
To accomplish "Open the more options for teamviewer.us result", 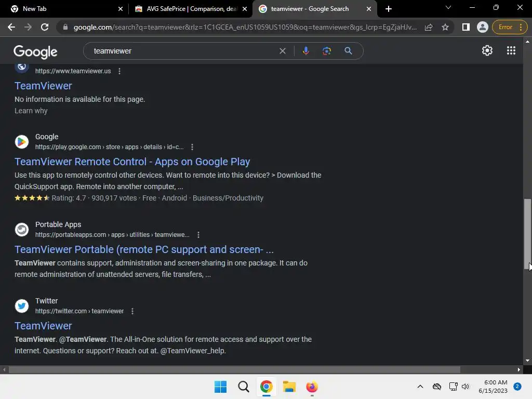I will point(119,71).
